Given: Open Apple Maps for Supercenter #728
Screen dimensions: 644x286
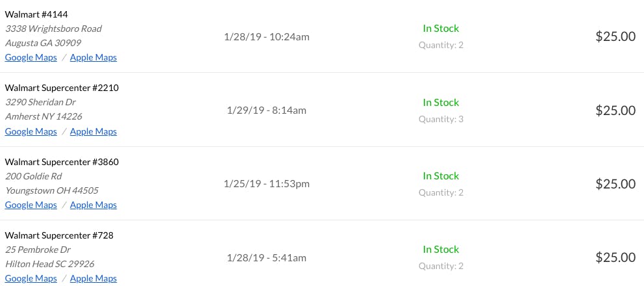Looking at the screenshot, I should [93, 278].
